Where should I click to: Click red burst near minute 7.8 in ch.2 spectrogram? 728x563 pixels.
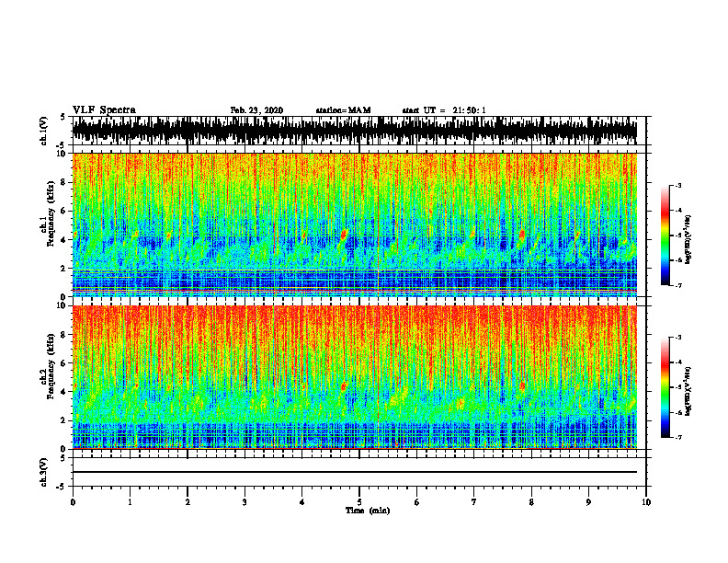(522, 386)
